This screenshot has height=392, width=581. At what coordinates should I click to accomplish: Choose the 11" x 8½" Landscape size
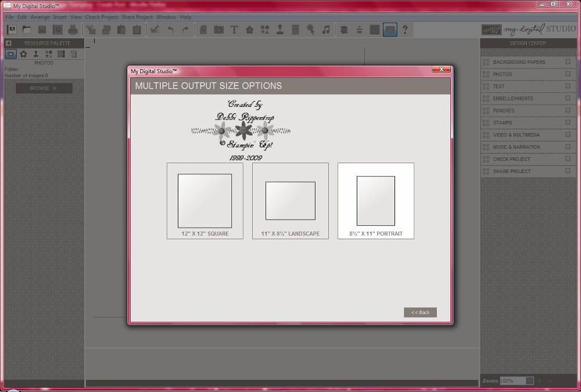click(290, 201)
